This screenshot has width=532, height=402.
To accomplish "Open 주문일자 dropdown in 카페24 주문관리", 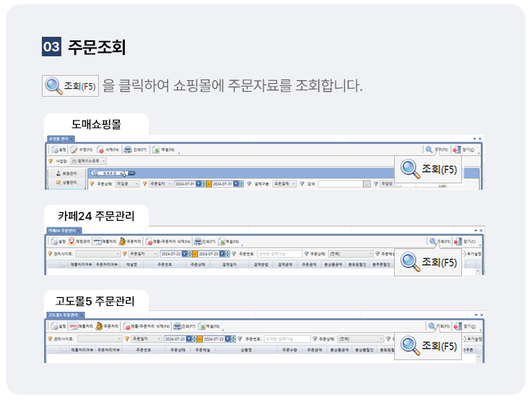I will (x=144, y=254).
